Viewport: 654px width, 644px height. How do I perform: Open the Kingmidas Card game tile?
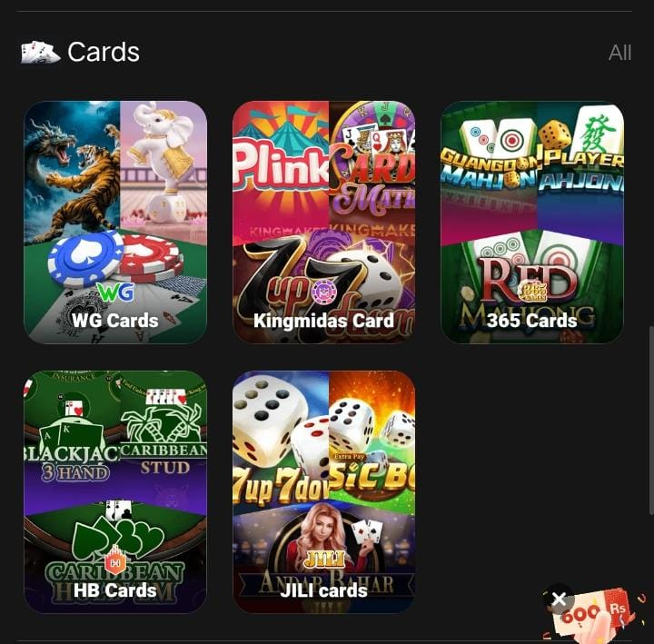[324, 223]
